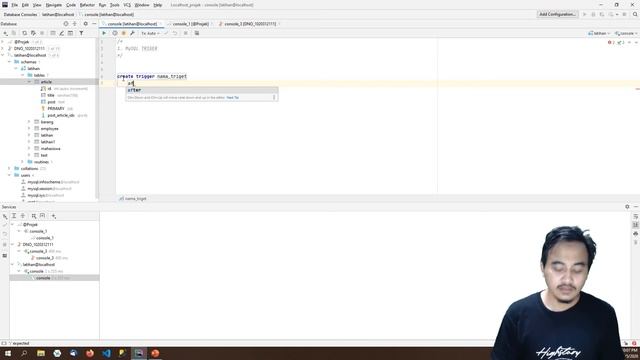The height and width of the screenshot is (360, 640).
Task: Click Collapse All icon in Services toolbar
Action: tap(23, 216)
